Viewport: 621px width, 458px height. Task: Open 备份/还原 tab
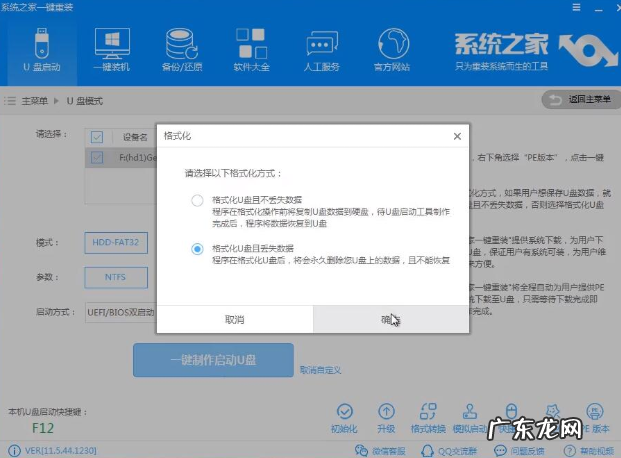point(182,50)
